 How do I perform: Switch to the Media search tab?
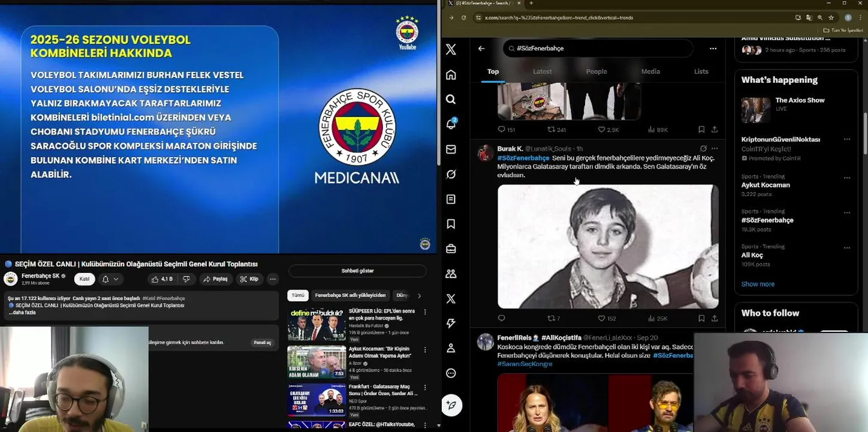pyautogui.click(x=650, y=71)
